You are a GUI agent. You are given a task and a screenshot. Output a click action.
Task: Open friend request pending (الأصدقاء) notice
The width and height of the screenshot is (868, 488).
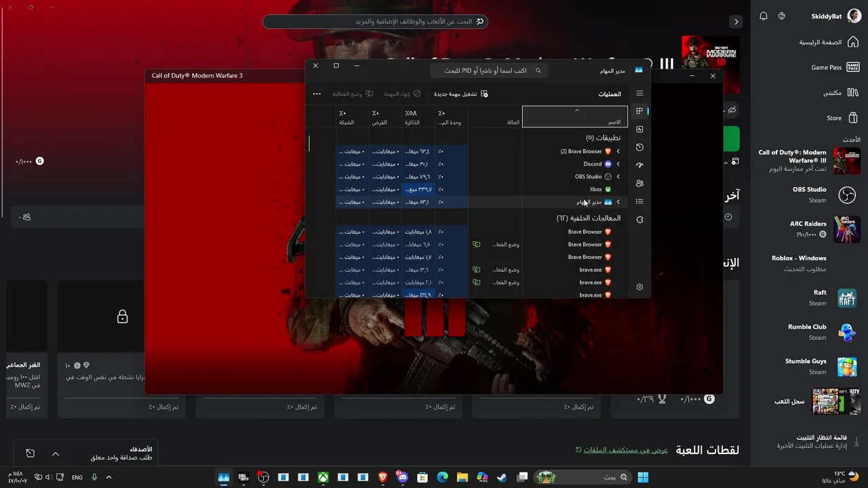(x=121, y=453)
